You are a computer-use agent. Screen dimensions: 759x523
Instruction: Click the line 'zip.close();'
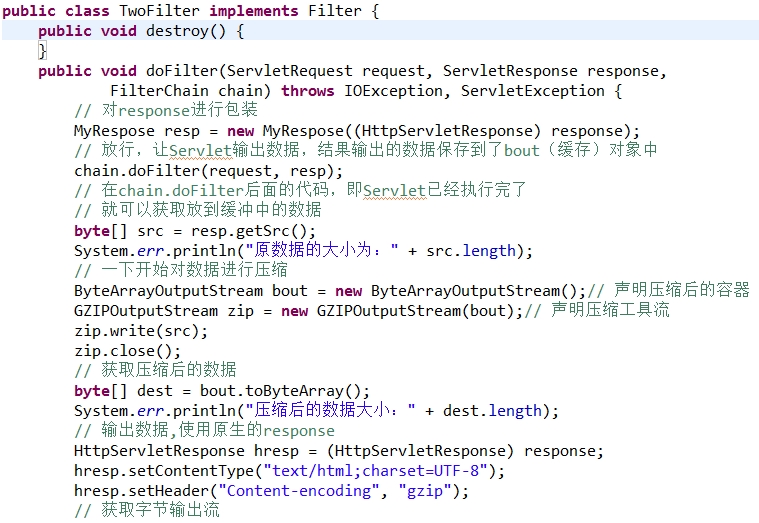point(128,351)
